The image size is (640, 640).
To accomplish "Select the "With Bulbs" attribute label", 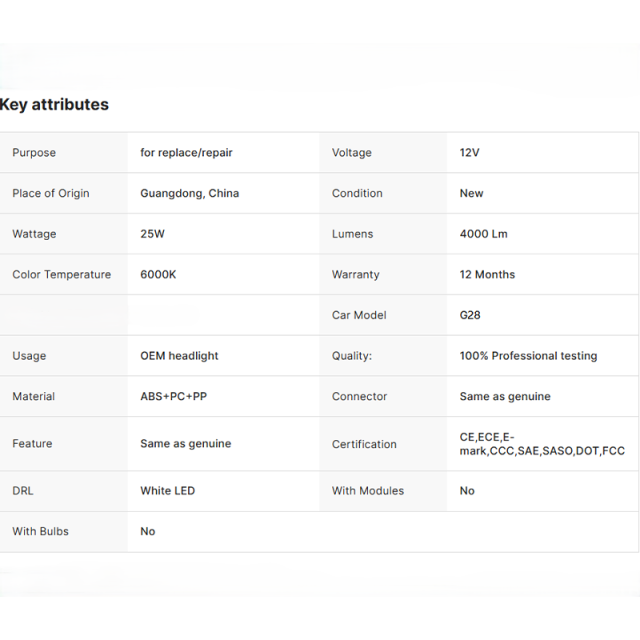I will point(40,531).
